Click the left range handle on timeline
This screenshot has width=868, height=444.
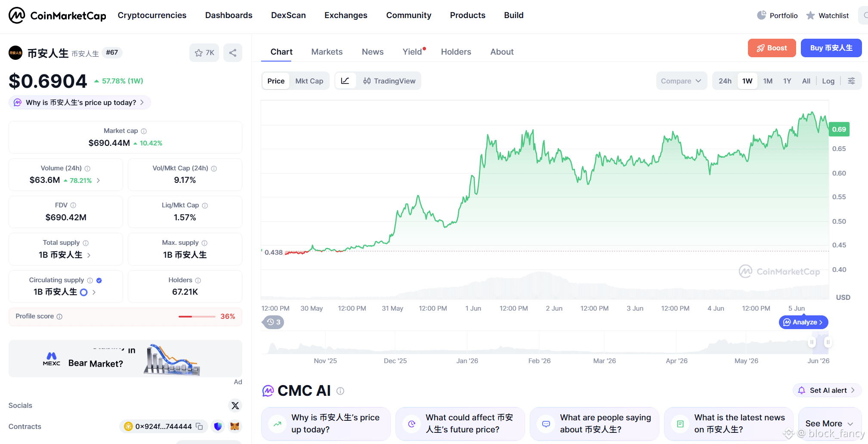click(812, 342)
